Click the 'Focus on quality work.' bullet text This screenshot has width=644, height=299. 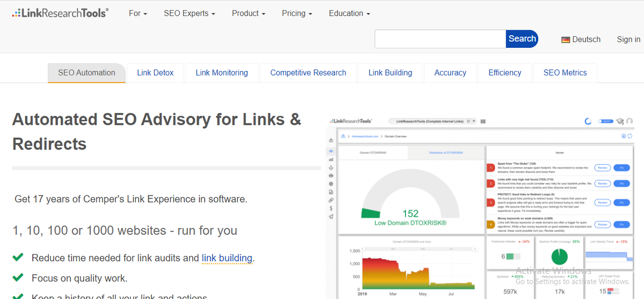(x=79, y=278)
